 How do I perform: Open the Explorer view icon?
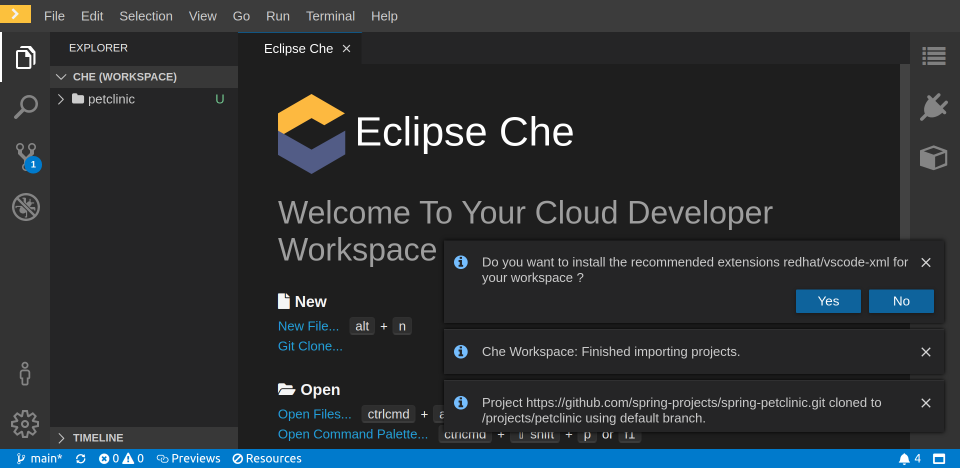click(x=25, y=58)
